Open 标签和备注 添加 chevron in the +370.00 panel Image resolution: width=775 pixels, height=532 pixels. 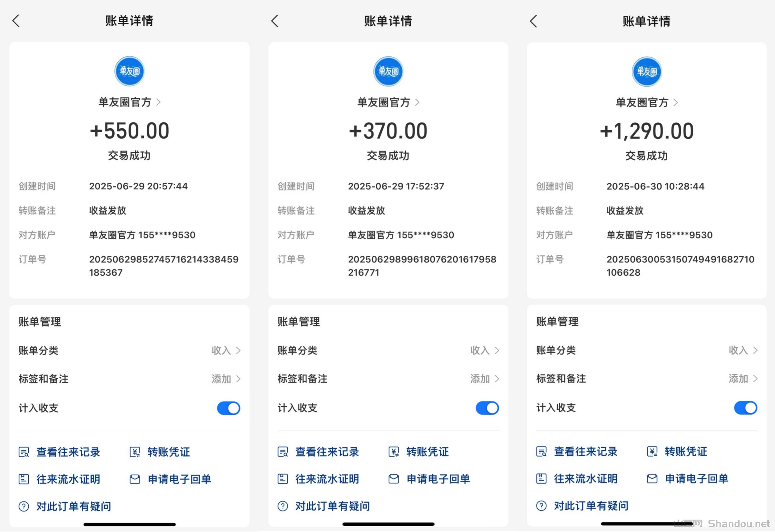[x=497, y=379]
